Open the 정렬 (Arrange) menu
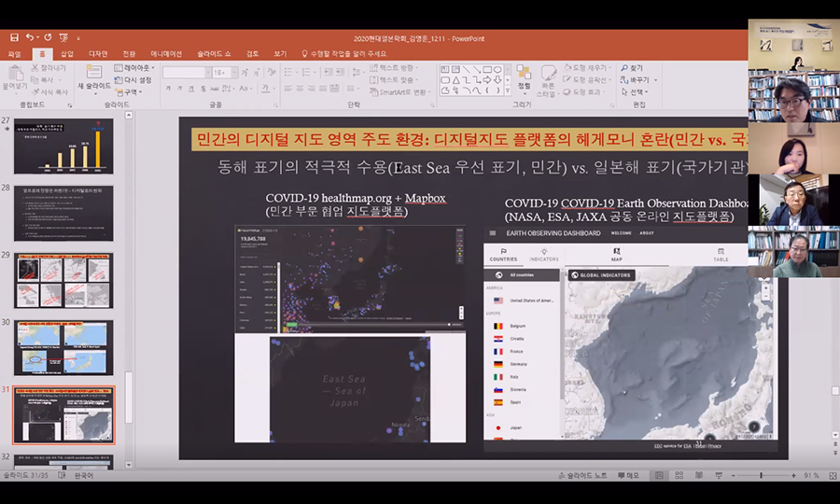840x504 pixels. pos(524,79)
